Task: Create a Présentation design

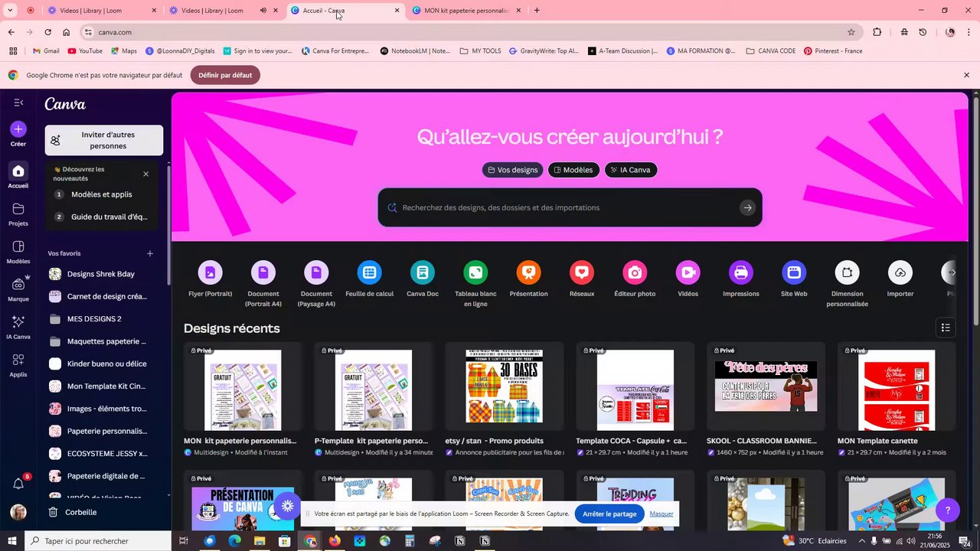Action: (528, 280)
